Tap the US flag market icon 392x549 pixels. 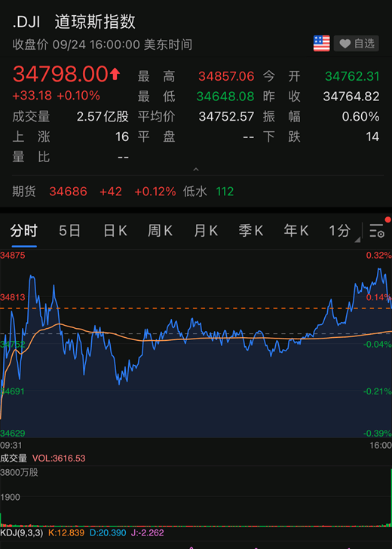tap(321, 44)
